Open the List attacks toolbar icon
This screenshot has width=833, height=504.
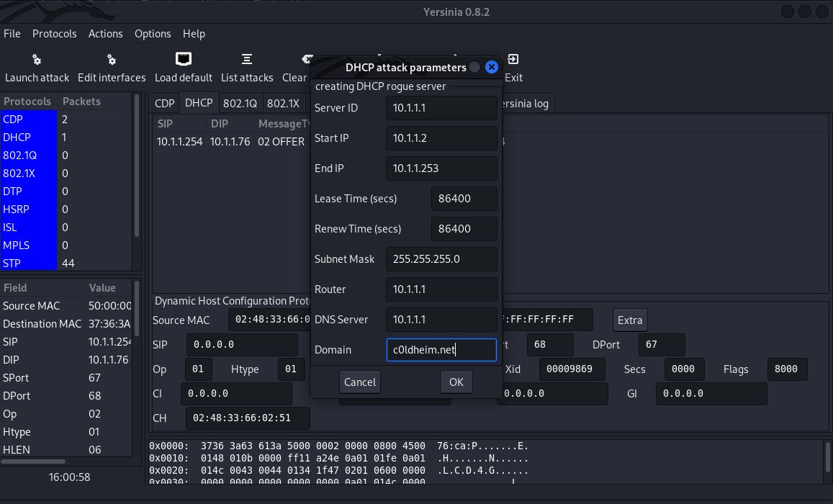pos(247,60)
